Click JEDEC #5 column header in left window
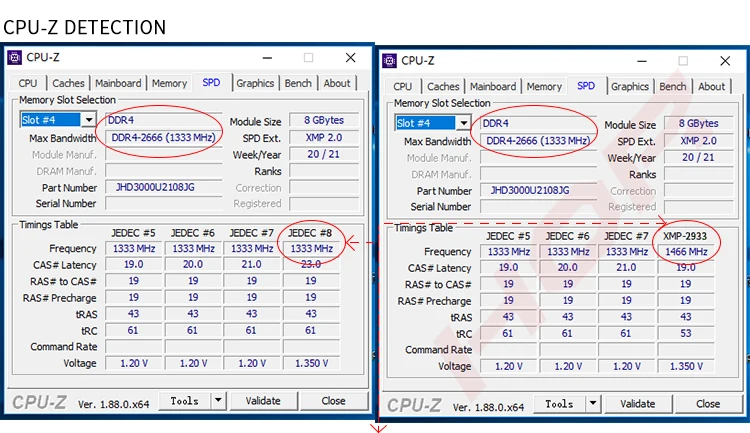The height and width of the screenshot is (433, 750). click(x=133, y=233)
